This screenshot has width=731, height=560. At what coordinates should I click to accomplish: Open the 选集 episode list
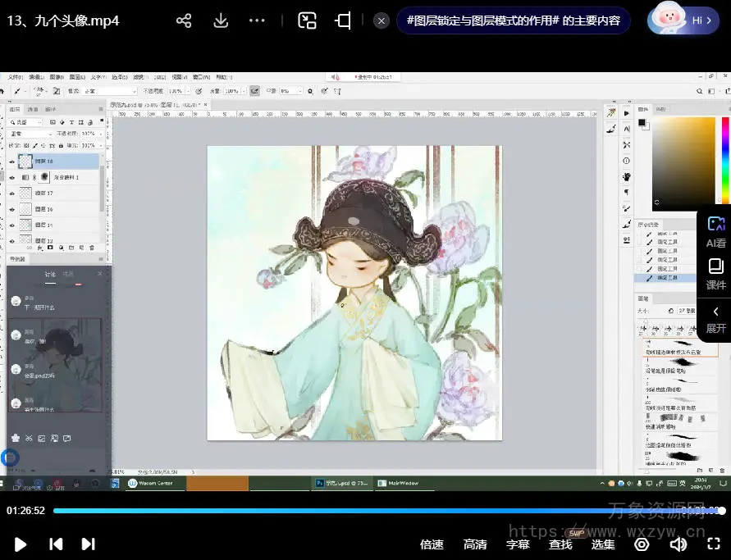click(x=603, y=544)
